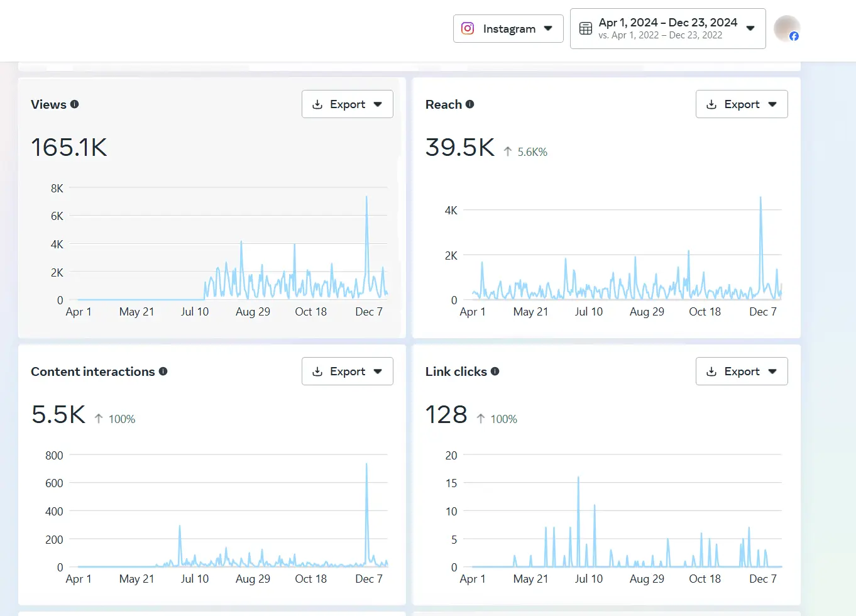856x616 pixels.
Task: Click the Facebook badge on profile avatar
Action: (x=794, y=36)
